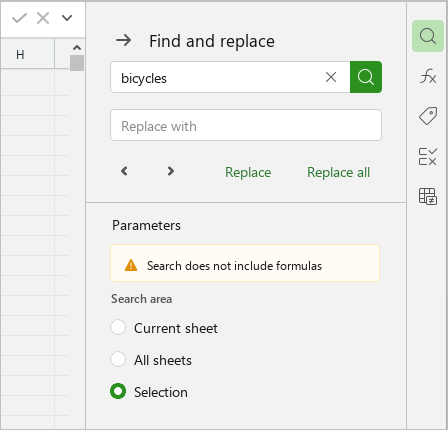The image size is (448, 430).
Task: Select column H header
Action: coord(27,54)
